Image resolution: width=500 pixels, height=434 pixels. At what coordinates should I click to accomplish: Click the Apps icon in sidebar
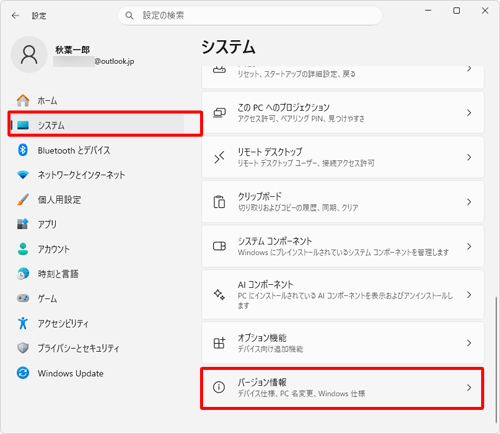click(23, 224)
